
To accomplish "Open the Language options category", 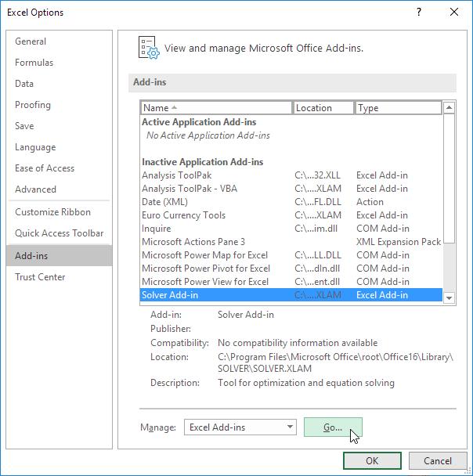I will point(60,147).
